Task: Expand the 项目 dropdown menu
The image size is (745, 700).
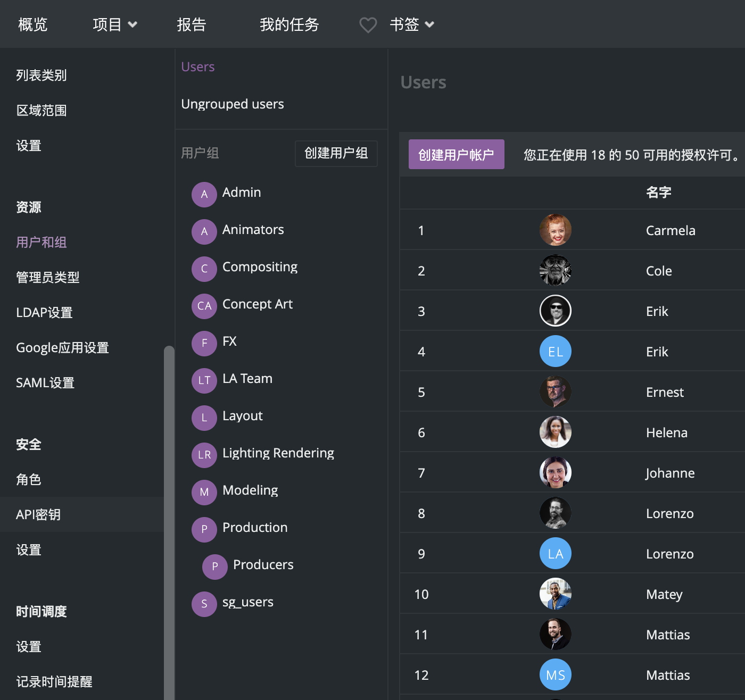Action: click(x=115, y=24)
